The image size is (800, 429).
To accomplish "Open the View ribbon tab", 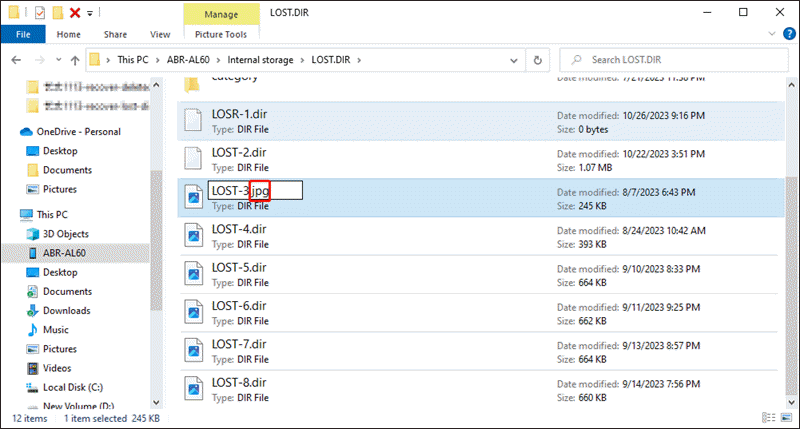I will (160, 34).
